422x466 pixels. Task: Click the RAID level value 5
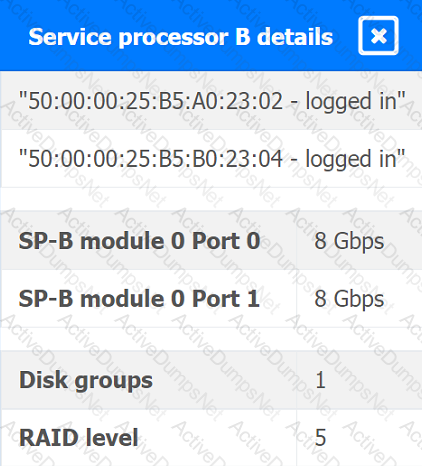point(320,438)
